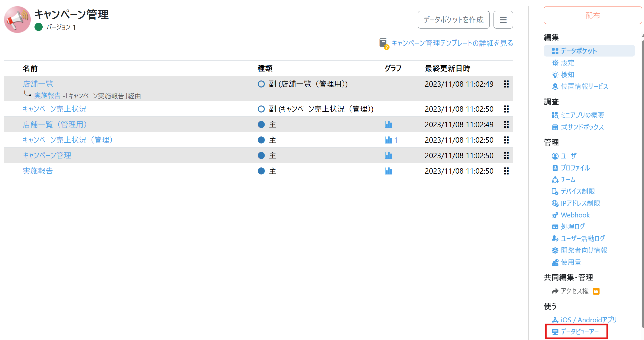The image size is (644, 340).
Task: Open row options dots for 店舗一覧
Action: [x=506, y=84]
